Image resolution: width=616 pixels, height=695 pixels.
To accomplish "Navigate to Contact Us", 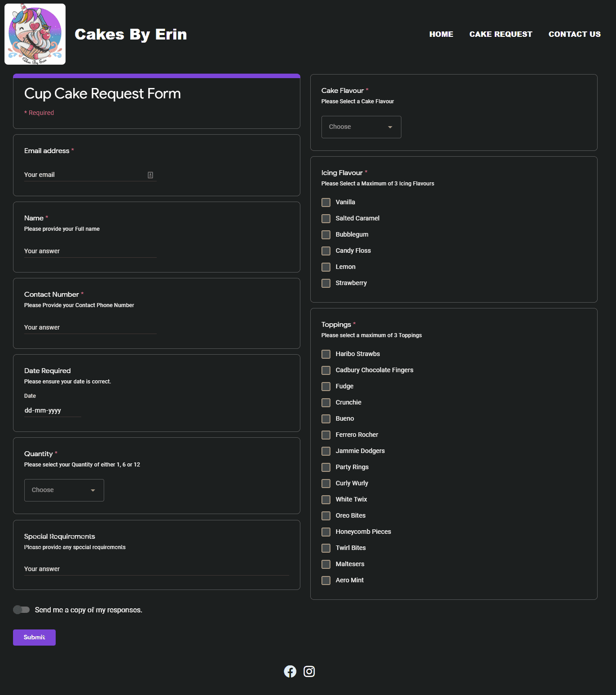I will point(574,34).
